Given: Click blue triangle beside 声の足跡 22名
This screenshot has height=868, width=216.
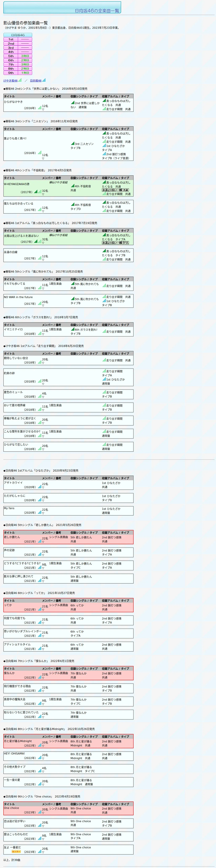Looking at the screenshot, I should [x=40, y=554].
